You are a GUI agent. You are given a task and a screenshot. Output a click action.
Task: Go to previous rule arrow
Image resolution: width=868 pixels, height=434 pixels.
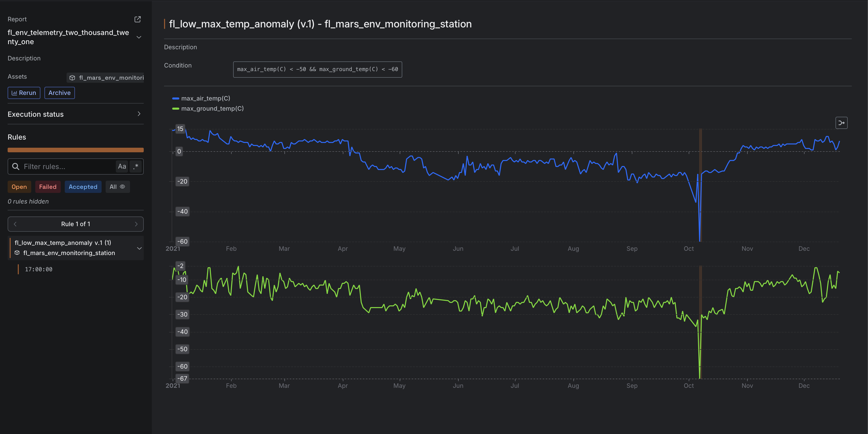(x=15, y=224)
